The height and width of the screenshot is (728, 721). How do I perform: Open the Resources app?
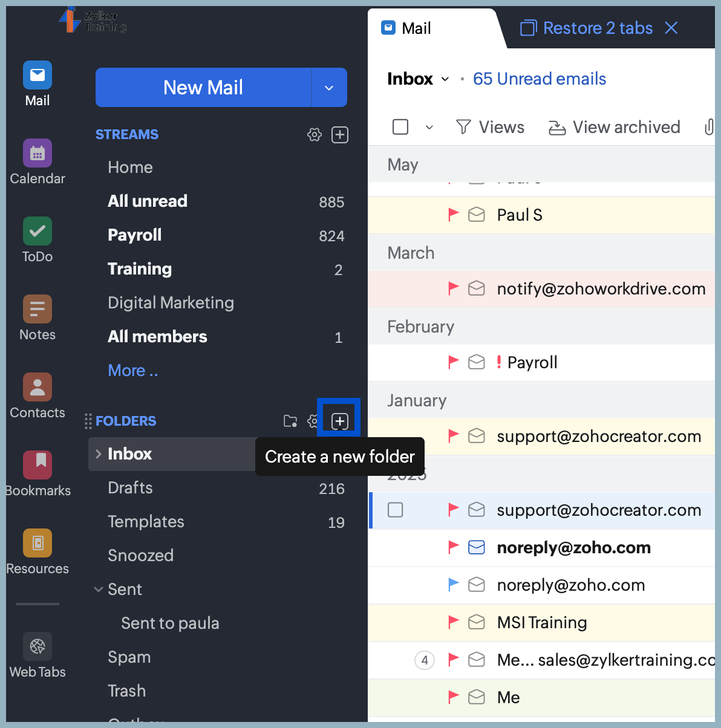38,552
